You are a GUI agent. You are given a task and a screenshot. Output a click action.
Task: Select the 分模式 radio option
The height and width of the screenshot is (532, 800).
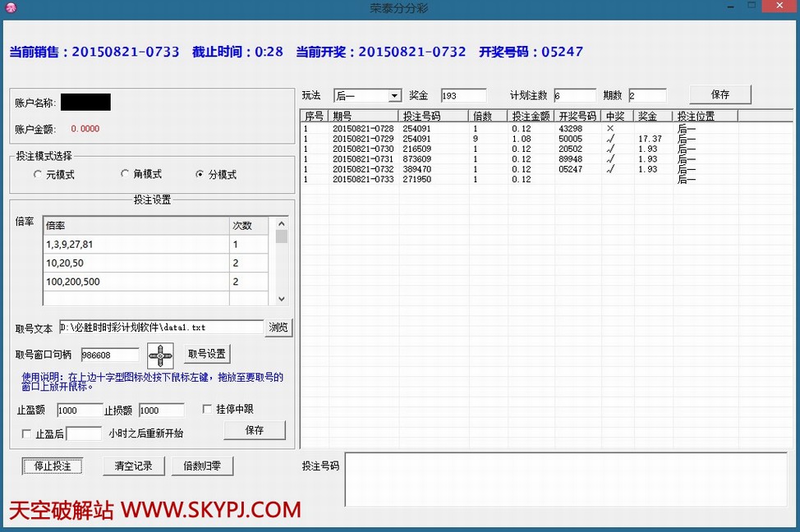click(x=200, y=175)
